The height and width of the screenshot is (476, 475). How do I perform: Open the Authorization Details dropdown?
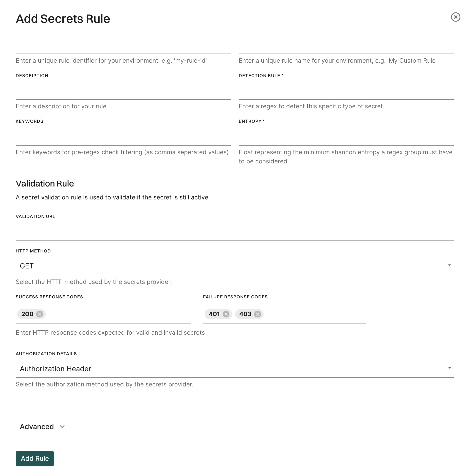click(x=449, y=368)
